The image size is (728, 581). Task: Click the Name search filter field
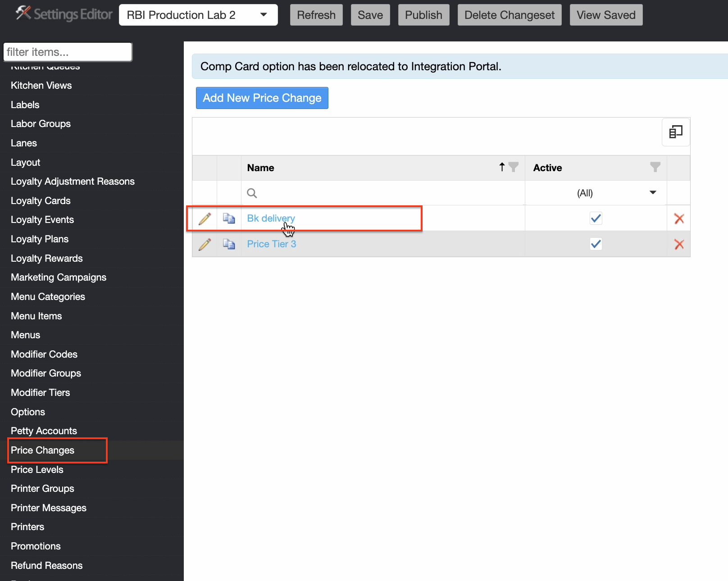(x=383, y=193)
